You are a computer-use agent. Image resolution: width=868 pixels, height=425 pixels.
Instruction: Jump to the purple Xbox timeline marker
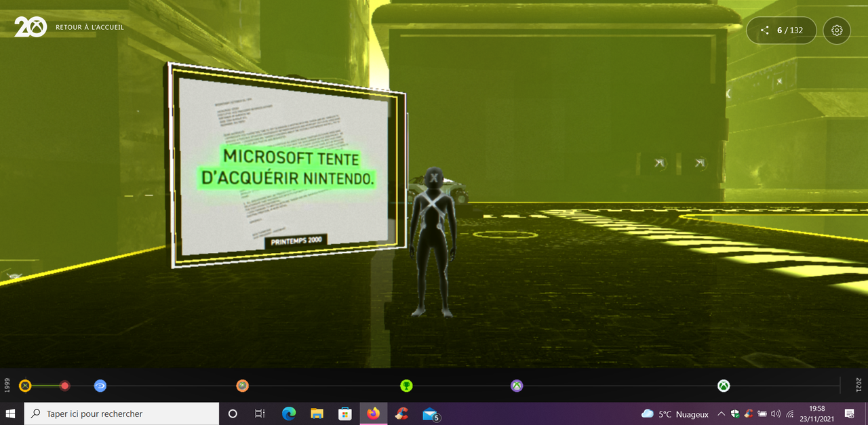517,386
